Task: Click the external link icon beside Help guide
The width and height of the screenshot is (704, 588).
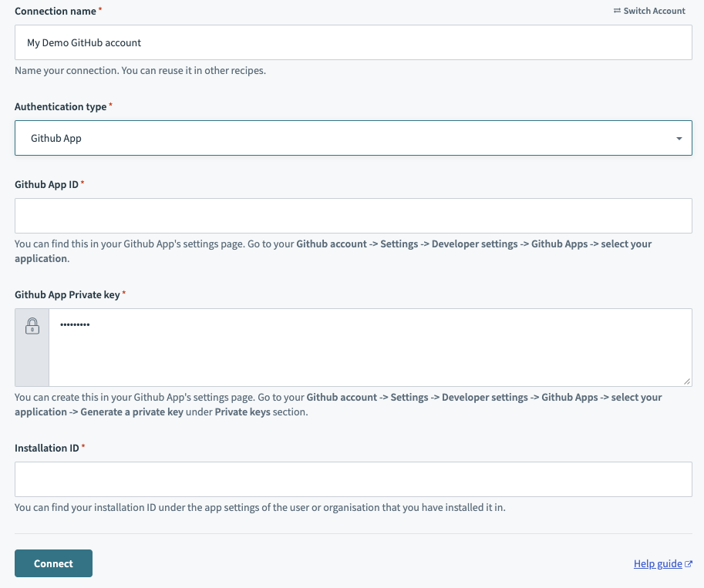Action: point(688,563)
